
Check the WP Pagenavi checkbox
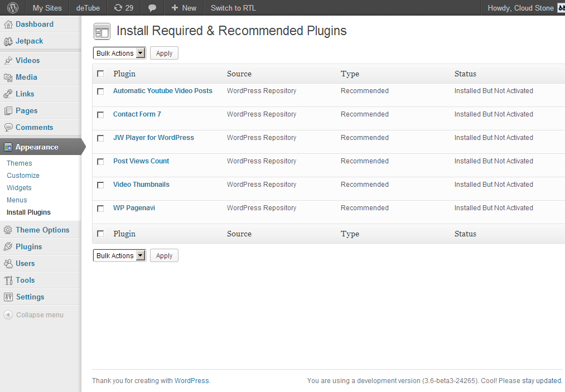point(100,209)
